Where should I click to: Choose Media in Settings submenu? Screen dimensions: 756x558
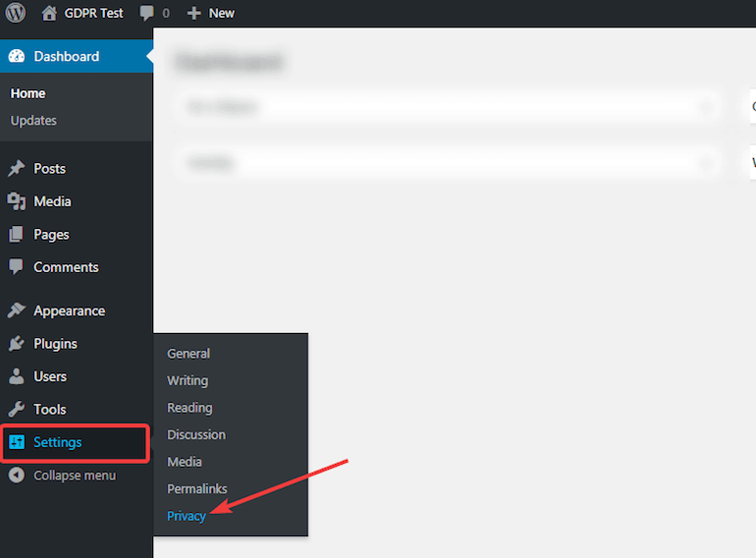185,462
